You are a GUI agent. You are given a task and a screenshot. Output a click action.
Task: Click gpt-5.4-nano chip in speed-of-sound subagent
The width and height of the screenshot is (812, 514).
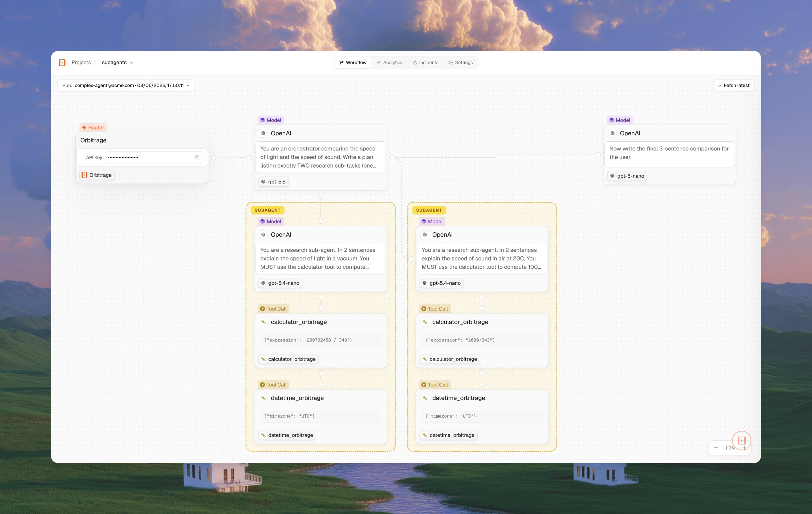442,283
